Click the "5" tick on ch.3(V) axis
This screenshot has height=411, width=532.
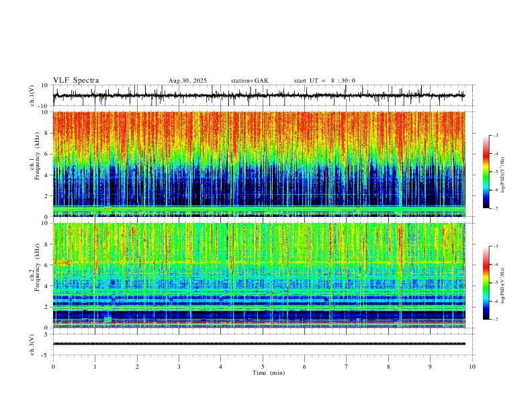point(47,334)
